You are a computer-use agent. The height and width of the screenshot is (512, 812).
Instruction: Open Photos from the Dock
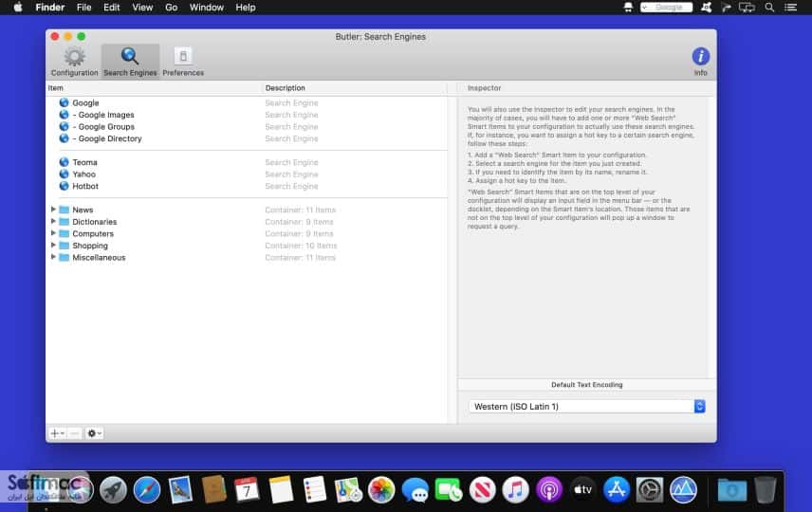381,489
